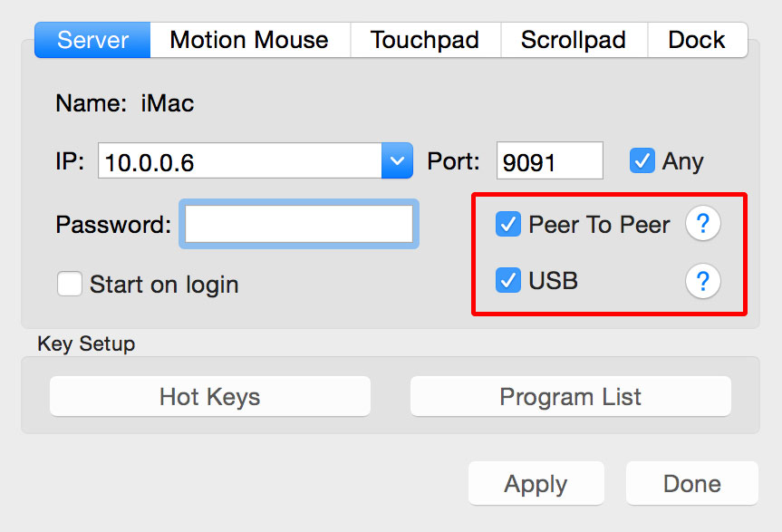
Task: Click Done to close the dialog
Action: (691, 483)
